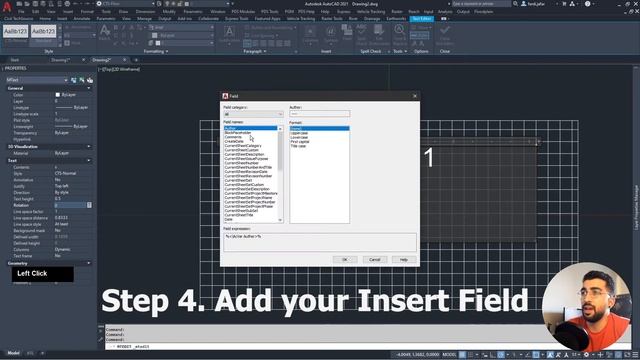Open the AutoCAD application menu logo
The width and height of the screenshot is (640, 360).
pos(7,7)
